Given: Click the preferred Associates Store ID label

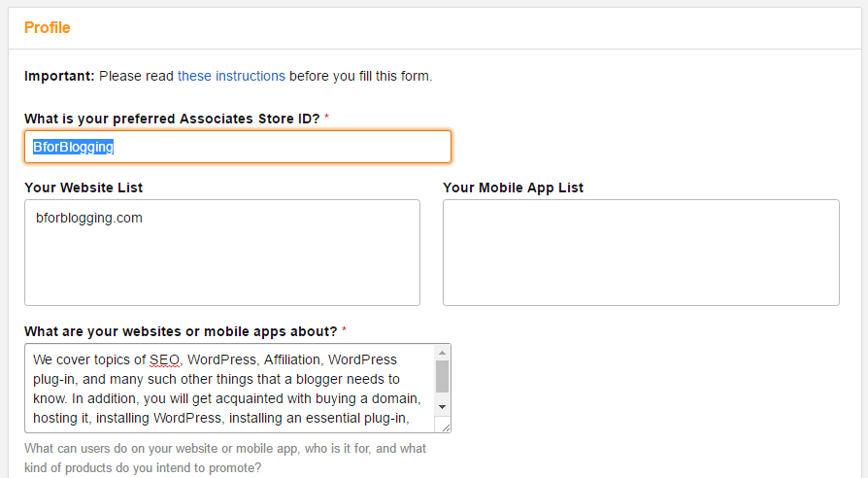Looking at the screenshot, I should 172,119.
